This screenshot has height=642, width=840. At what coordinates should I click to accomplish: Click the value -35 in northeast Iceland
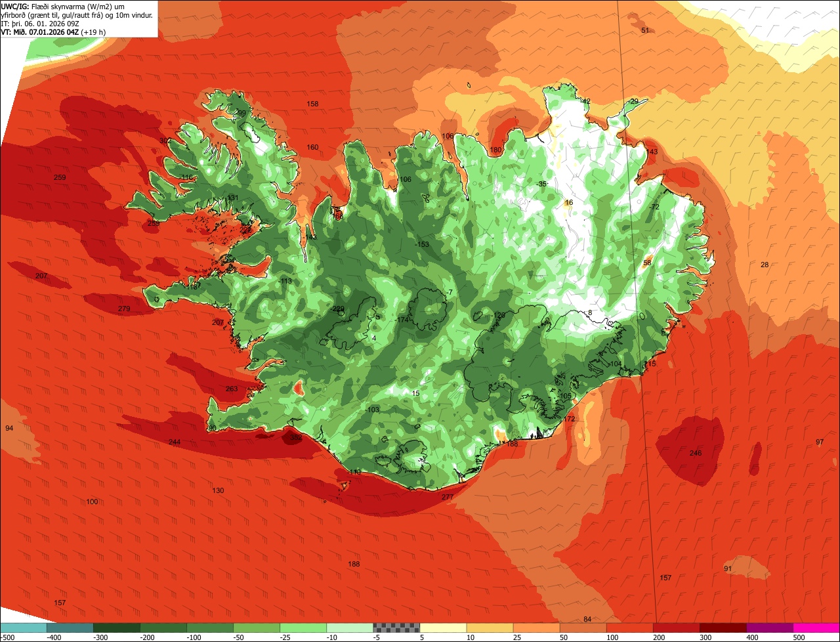(541, 184)
